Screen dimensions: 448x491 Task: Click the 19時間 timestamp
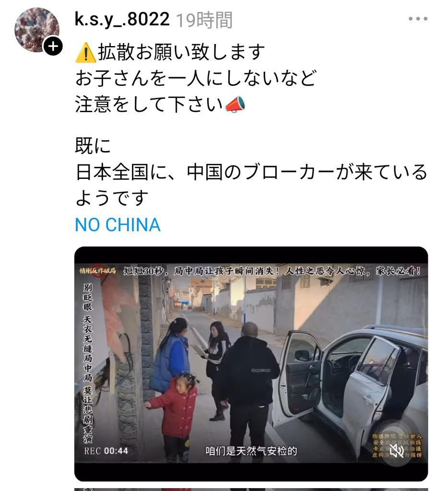204,20
